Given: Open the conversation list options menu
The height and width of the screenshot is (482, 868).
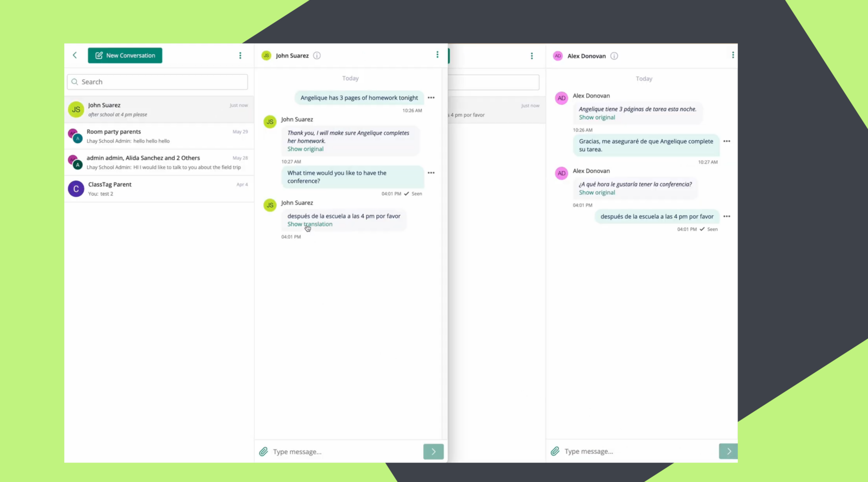Looking at the screenshot, I should (240, 55).
